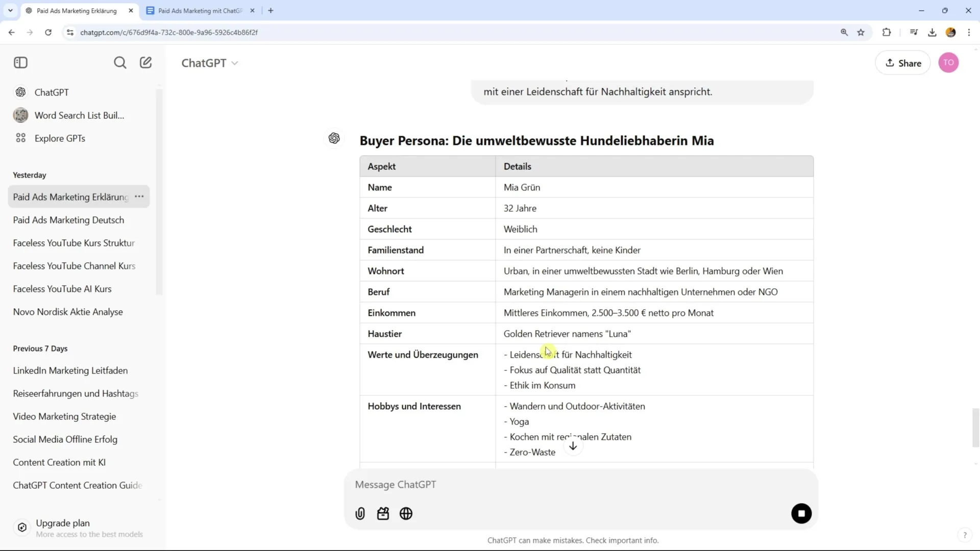This screenshot has width=980, height=551.
Task: Expand the ChatGPT model selector dropdown
Action: tap(210, 63)
